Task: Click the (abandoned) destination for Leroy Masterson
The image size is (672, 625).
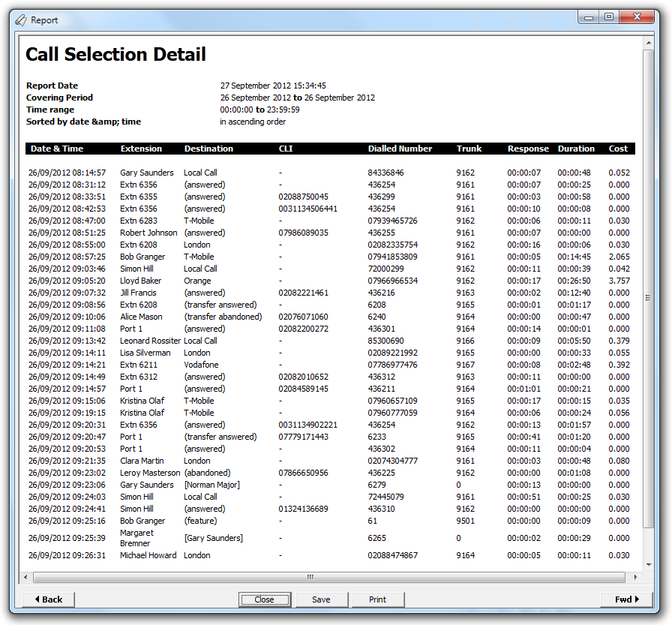Action: pyautogui.click(x=207, y=473)
